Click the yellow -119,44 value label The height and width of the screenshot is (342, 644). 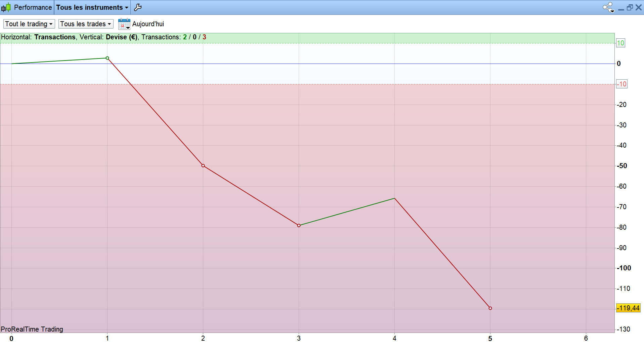pos(628,308)
